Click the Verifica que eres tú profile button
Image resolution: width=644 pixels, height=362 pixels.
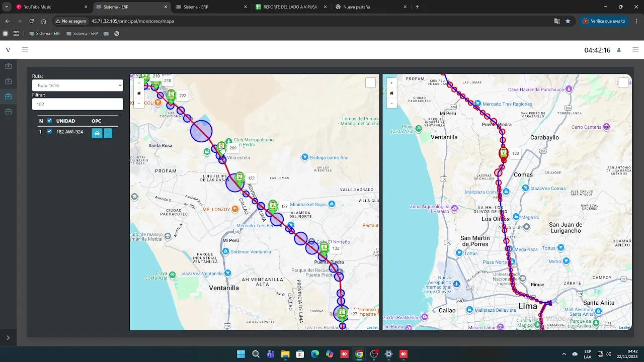click(604, 21)
